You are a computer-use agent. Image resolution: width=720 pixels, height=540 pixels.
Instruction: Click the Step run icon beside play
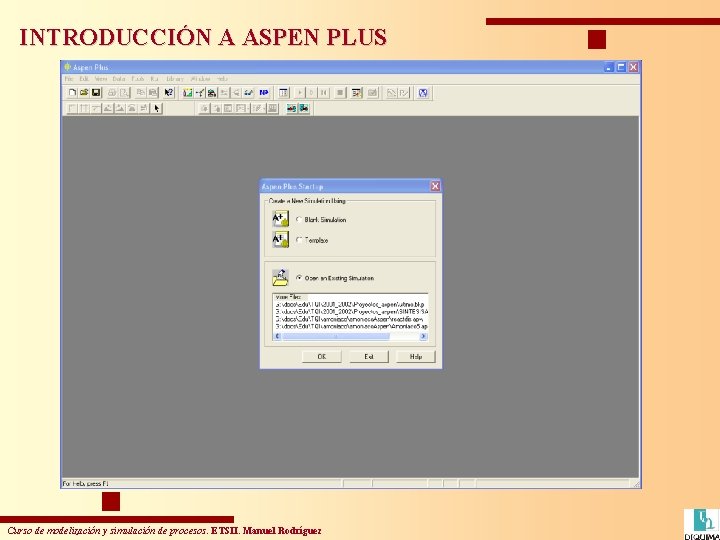coord(312,93)
